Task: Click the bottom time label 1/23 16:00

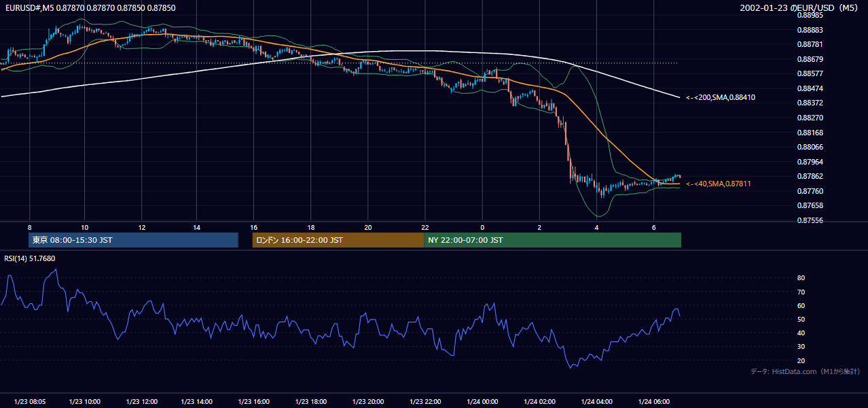Action: tap(255, 402)
